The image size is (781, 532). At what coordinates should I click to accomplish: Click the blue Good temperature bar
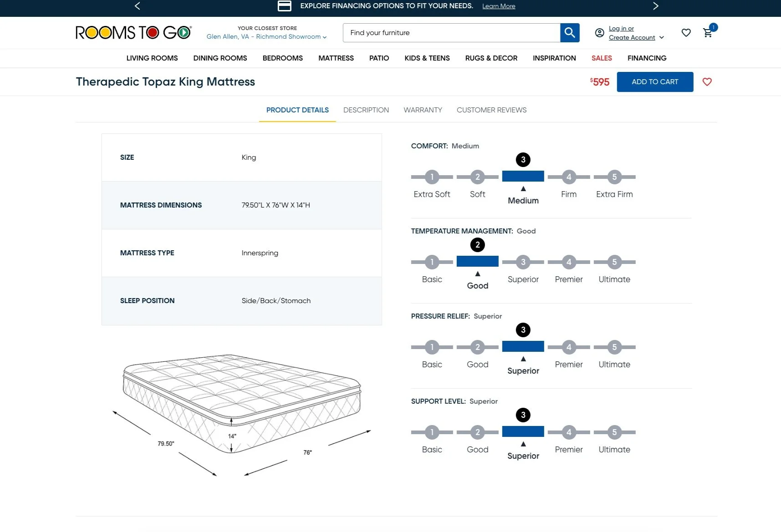[478, 261]
